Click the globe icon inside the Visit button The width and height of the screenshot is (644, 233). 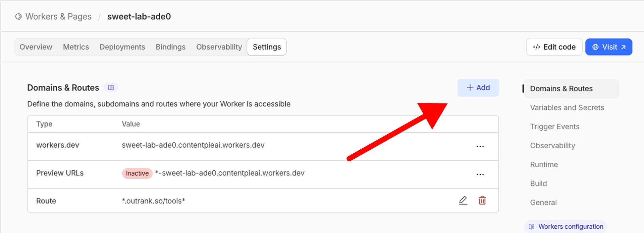[595, 47]
